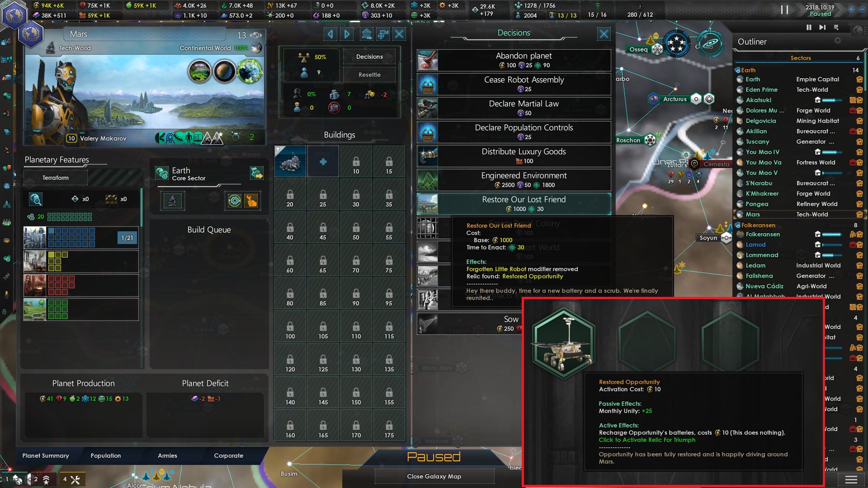
Task: Toggle Cease Robot Assembly decision
Action: pyautogui.click(x=514, y=84)
